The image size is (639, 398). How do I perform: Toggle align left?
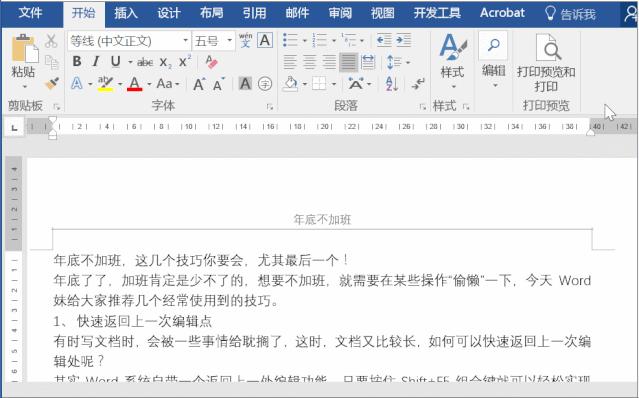290,62
